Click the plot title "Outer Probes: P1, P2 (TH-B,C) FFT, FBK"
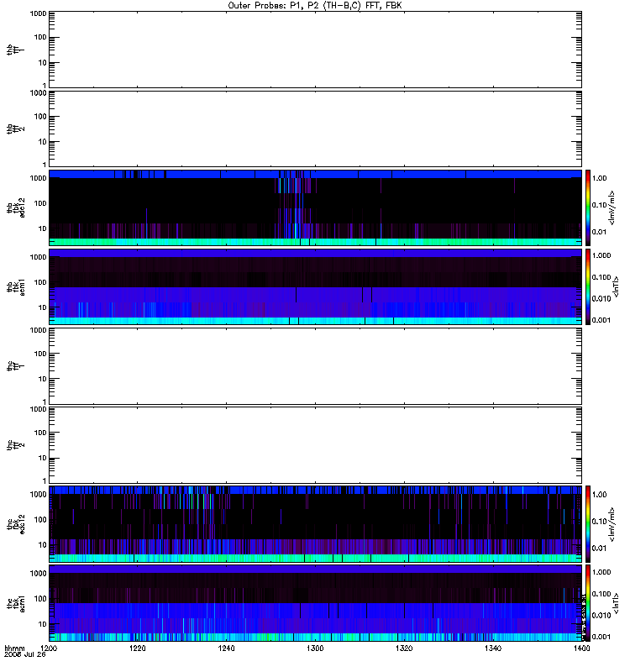Viewport: 630px width, 672px height. (x=315, y=6)
